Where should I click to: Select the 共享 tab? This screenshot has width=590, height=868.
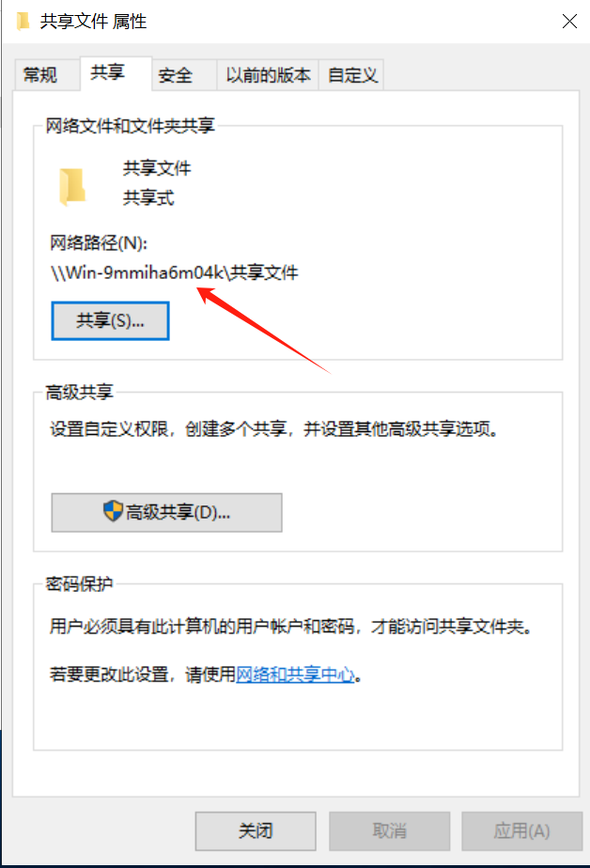[x=108, y=72]
